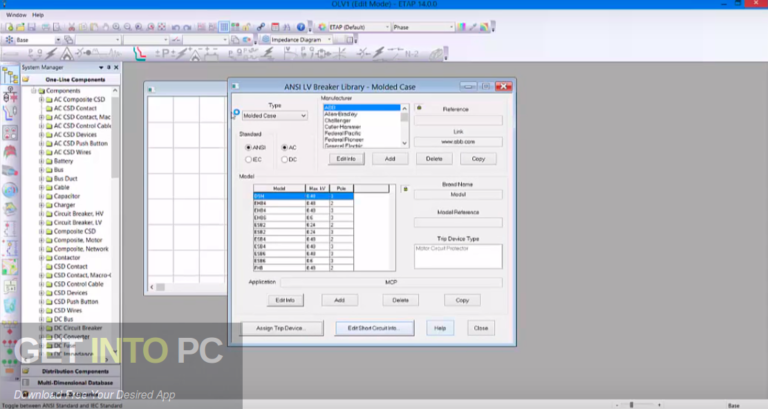Click the New Project toolbar icon

point(10,27)
